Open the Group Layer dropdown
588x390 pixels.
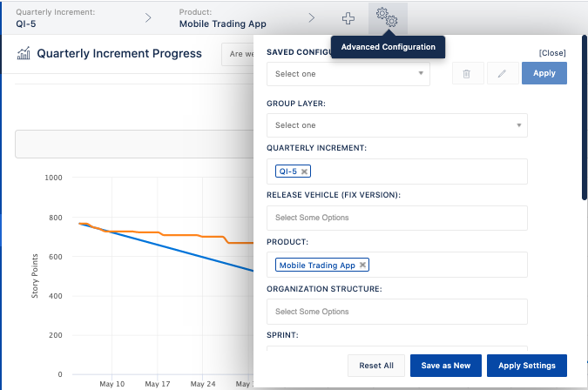tap(396, 125)
